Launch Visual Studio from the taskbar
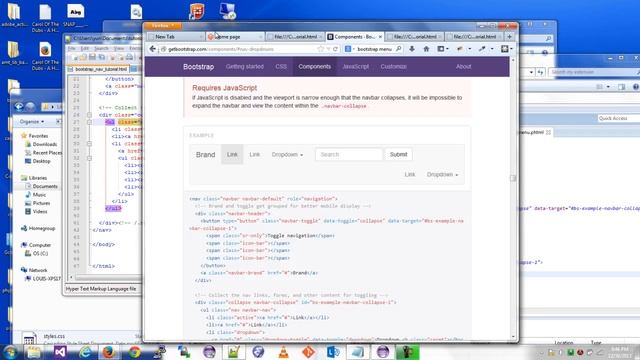 (x=60, y=352)
